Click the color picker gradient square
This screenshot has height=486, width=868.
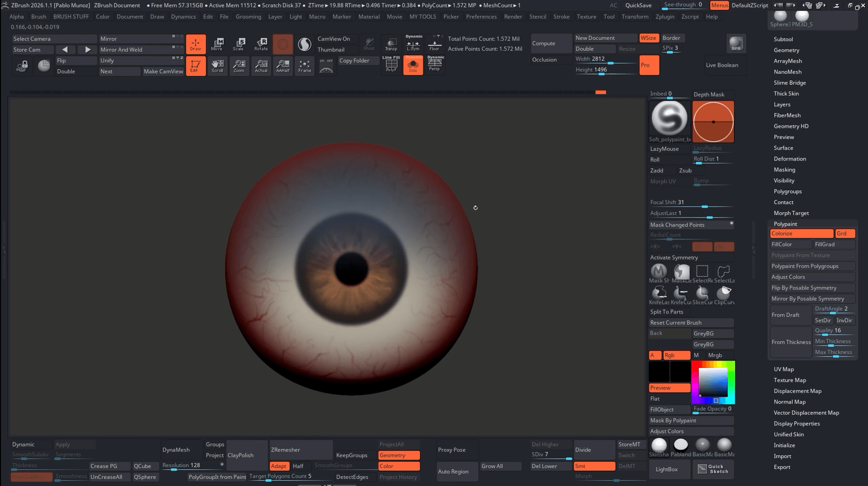pos(713,382)
